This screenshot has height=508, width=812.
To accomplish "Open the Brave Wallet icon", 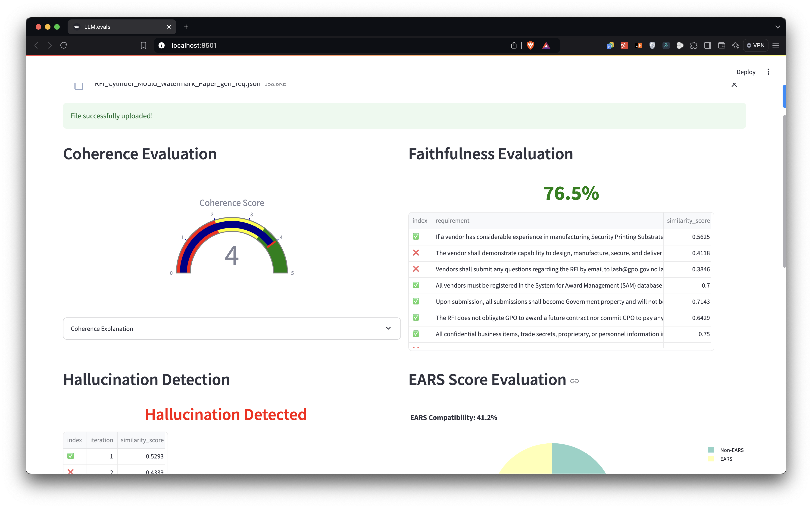I will pos(721,45).
